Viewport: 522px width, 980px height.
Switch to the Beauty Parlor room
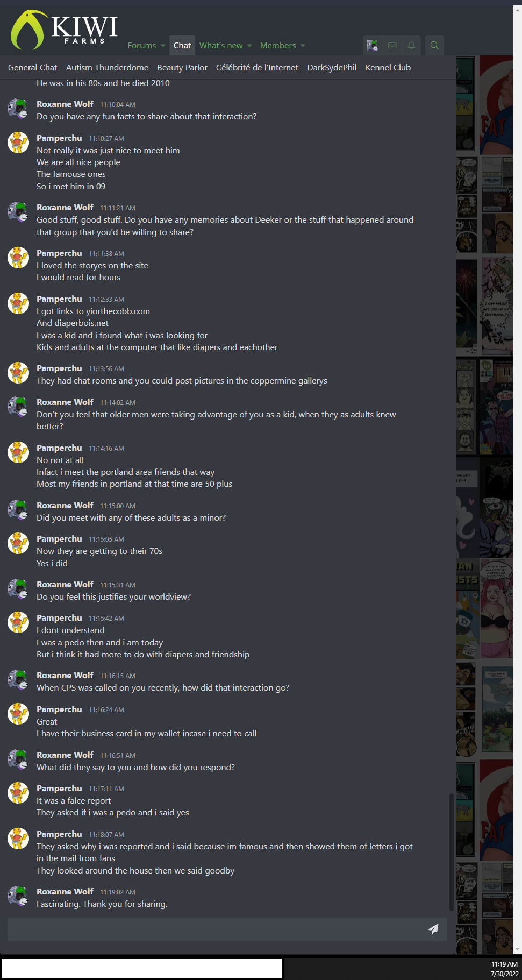coord(182,68)
